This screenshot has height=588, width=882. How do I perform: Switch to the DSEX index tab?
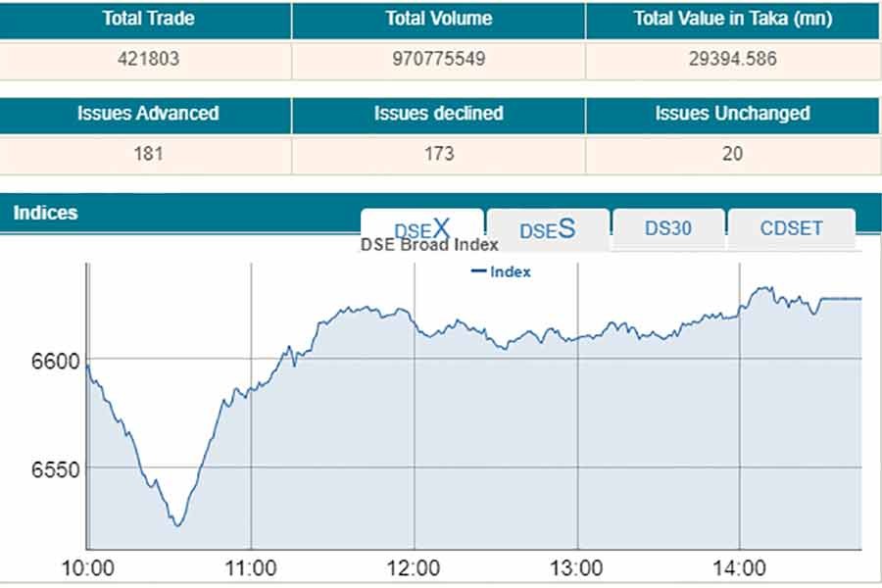421,227
